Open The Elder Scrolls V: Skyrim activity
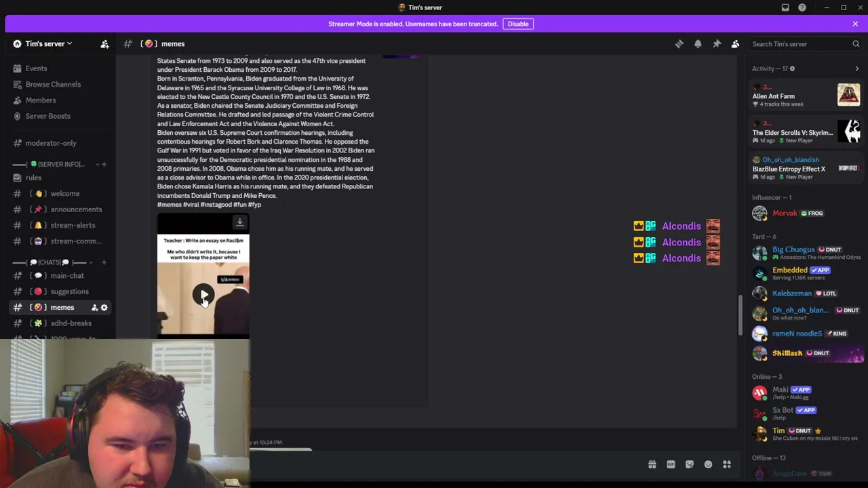This screenshot has width=868, height=488. click(806, 132)
